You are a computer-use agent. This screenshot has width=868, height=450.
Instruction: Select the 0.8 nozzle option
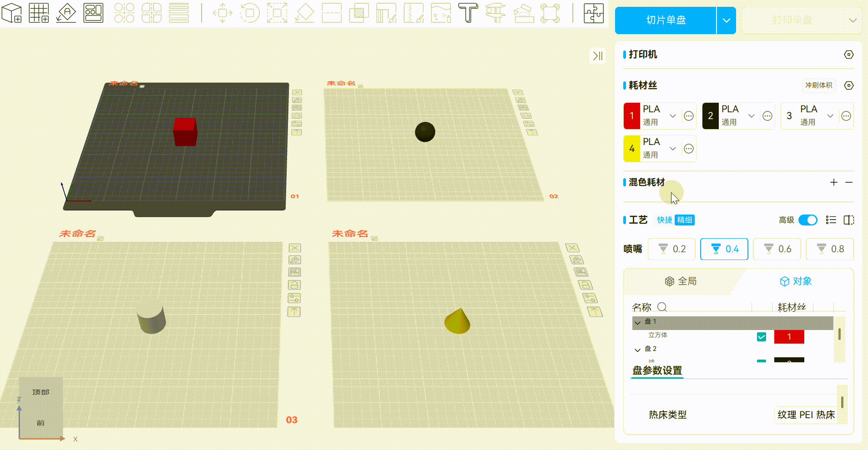[x=830, y=249]
